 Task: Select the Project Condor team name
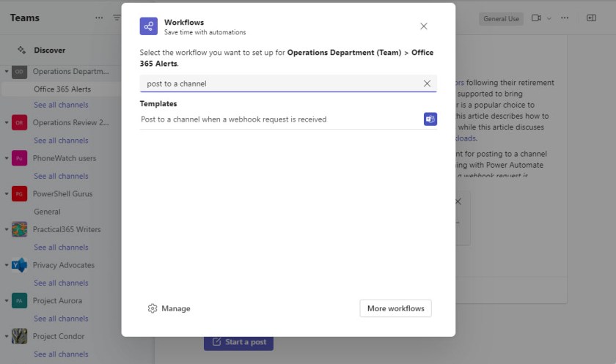(59, 337)
